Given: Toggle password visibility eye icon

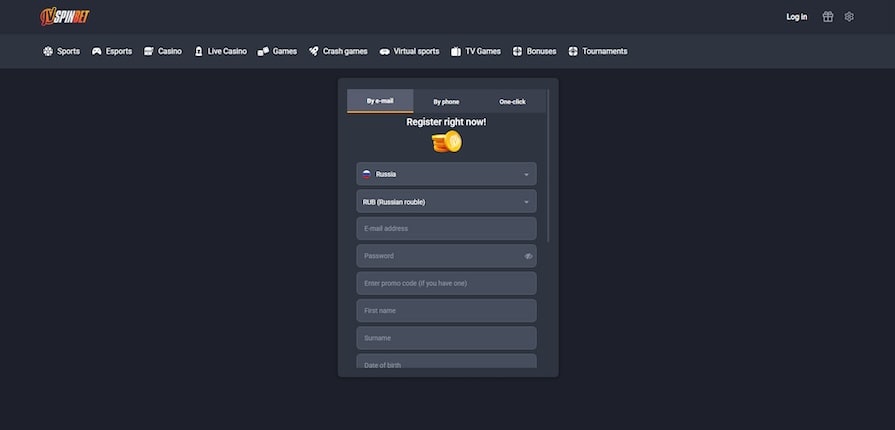Looking at the screenshot, I should (x=528, y=256).
